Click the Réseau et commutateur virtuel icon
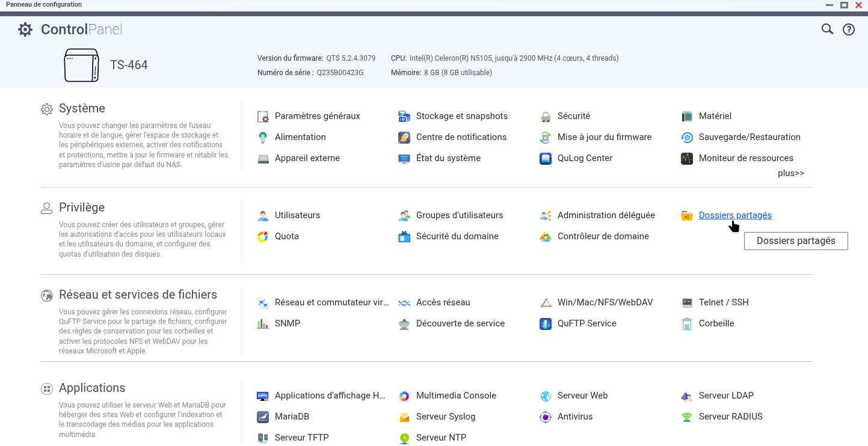 tap(263, 302)
